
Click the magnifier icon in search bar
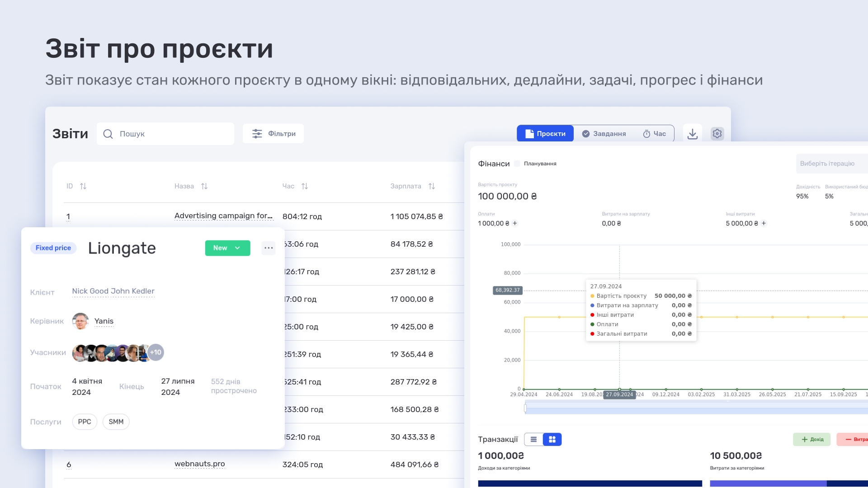pyautogui.click(x=108, y=134)
